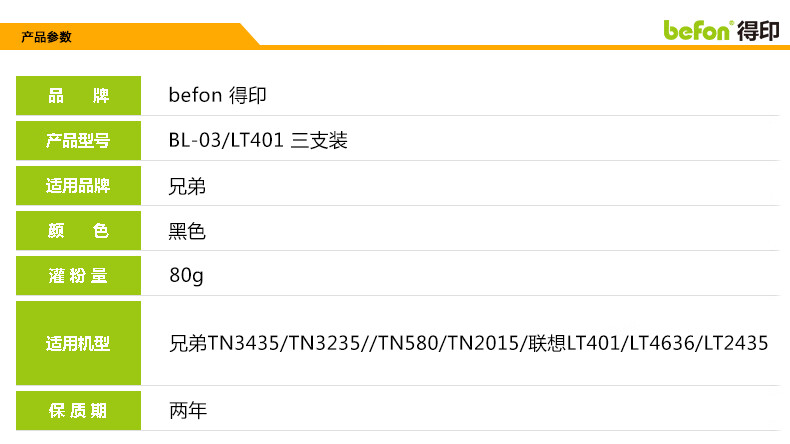This screenshot has height=444, width=790.
Task: Click the model value BL-03/LT401 三支装
Action: coord(258,141)
